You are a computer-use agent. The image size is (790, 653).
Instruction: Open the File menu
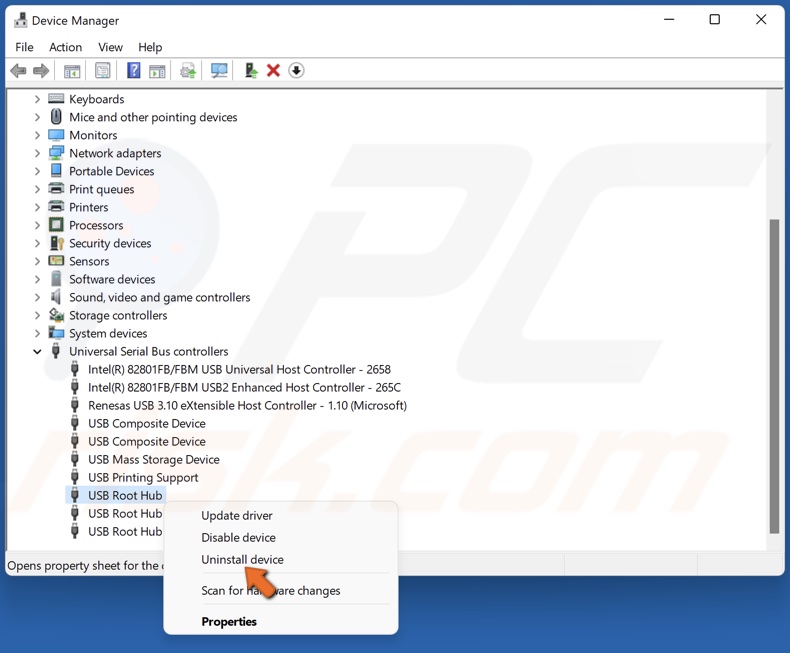click(x=24, y=47)
